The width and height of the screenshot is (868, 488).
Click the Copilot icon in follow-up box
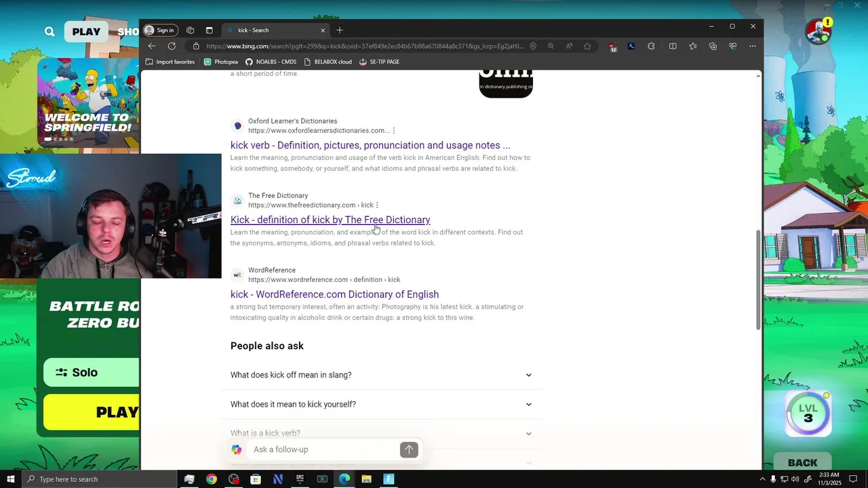[237, 449]
